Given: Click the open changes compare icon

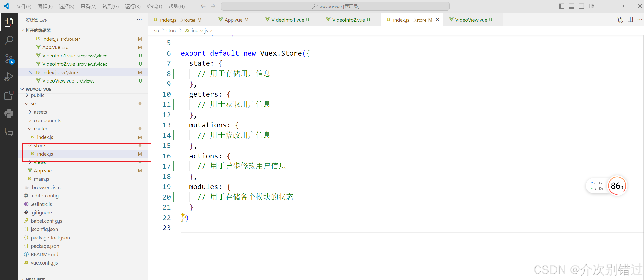Looking at the screenshot, I should [620, 20].
